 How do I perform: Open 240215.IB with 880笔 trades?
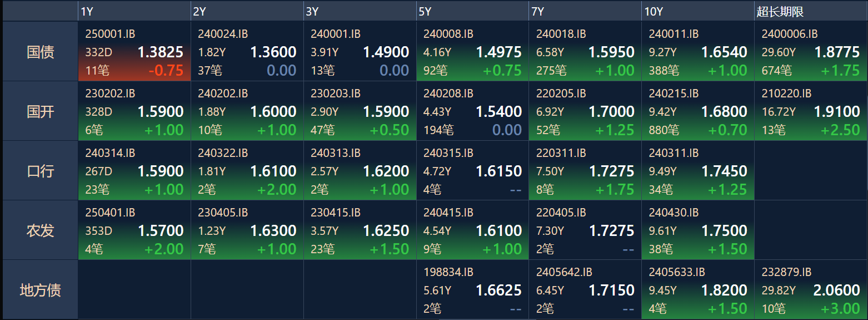[697, 111]
